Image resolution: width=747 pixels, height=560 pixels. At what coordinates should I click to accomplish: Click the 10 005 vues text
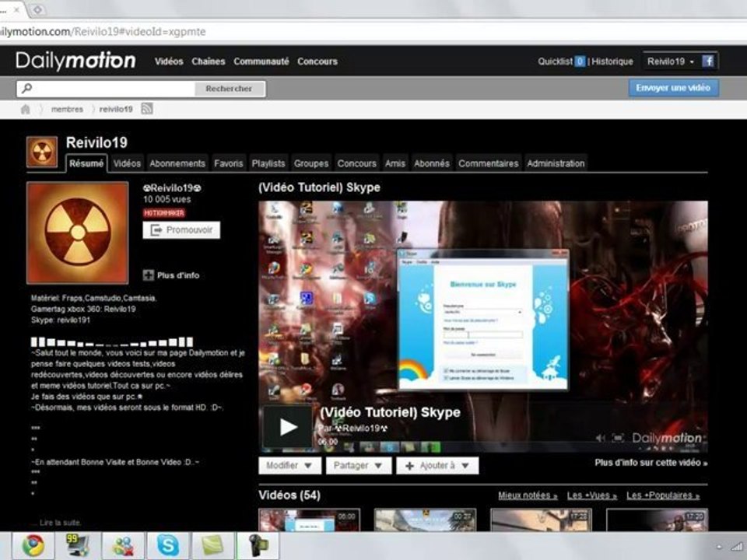(167, 200)
